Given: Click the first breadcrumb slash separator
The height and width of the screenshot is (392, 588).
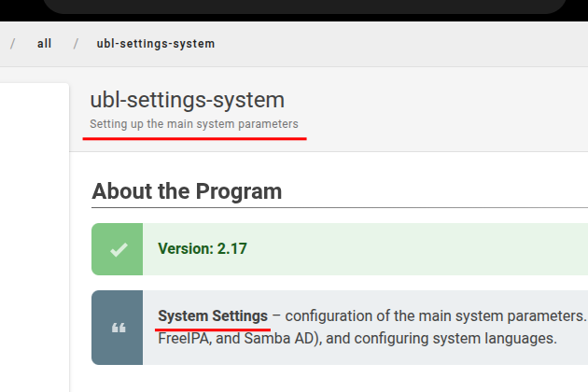Looking at the screenshot, I should tap(12, 44).
